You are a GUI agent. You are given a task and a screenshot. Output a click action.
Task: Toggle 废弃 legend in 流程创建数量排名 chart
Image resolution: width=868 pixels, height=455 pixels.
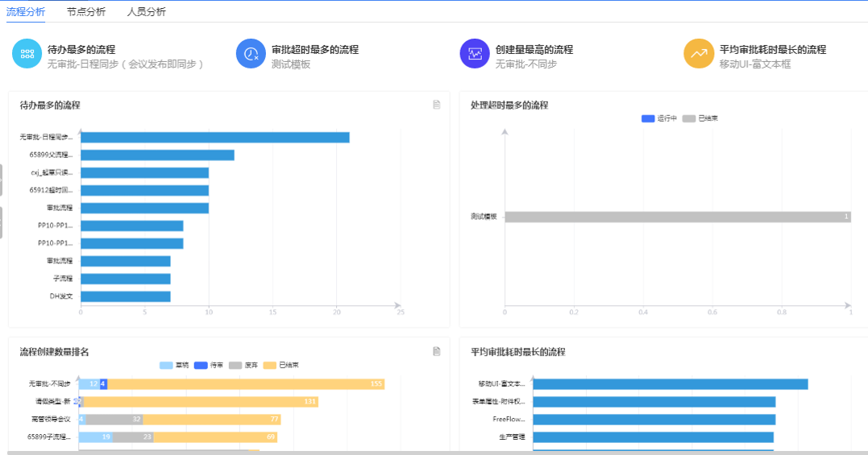point(243,365)
